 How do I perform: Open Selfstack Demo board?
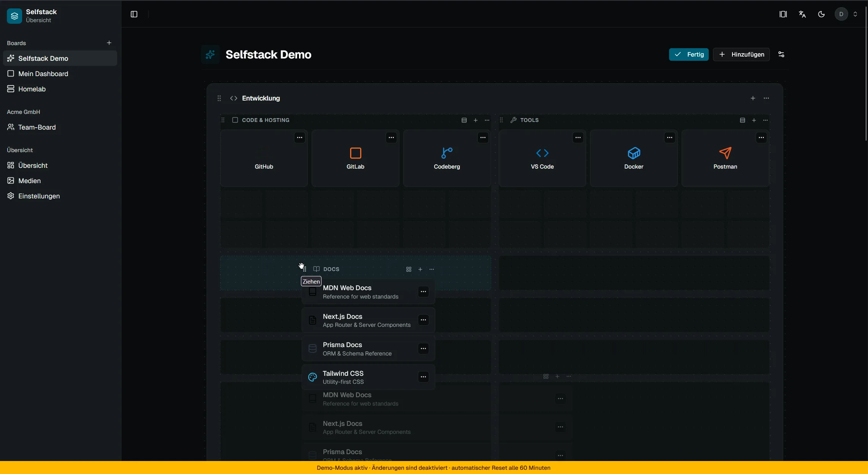pyautogui.click(x=60, y=58)
